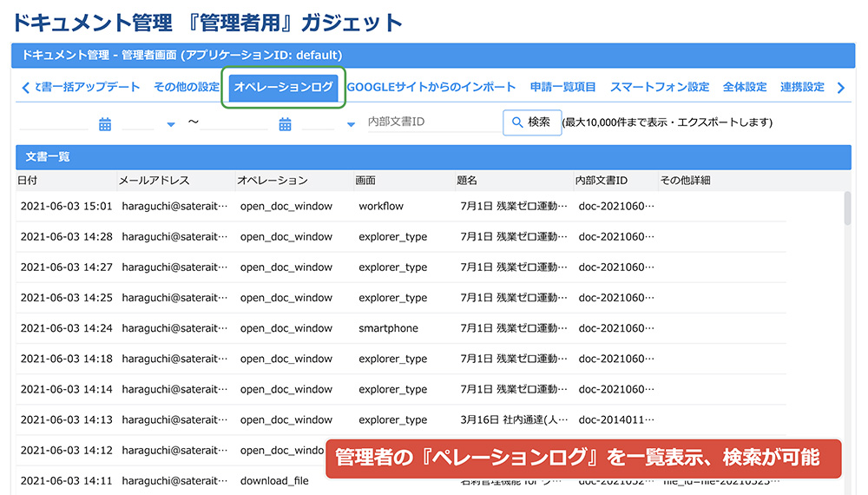Open GOOGLEサイトからのインポート tab
Viewport: 868px width, 495px height.
pos(431,87)
